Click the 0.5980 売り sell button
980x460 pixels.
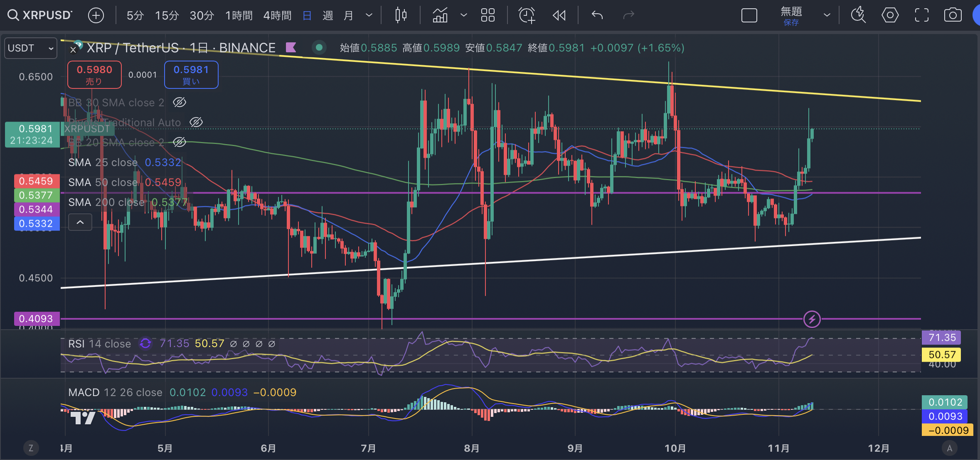coord(94,75)
